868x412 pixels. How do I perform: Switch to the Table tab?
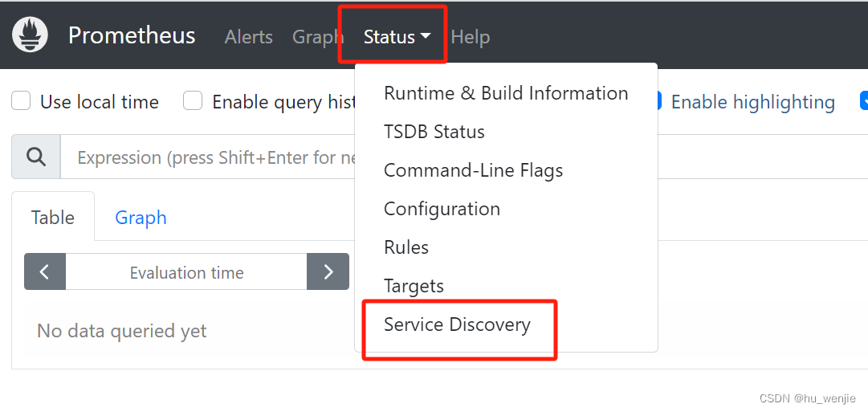[53, 217]
